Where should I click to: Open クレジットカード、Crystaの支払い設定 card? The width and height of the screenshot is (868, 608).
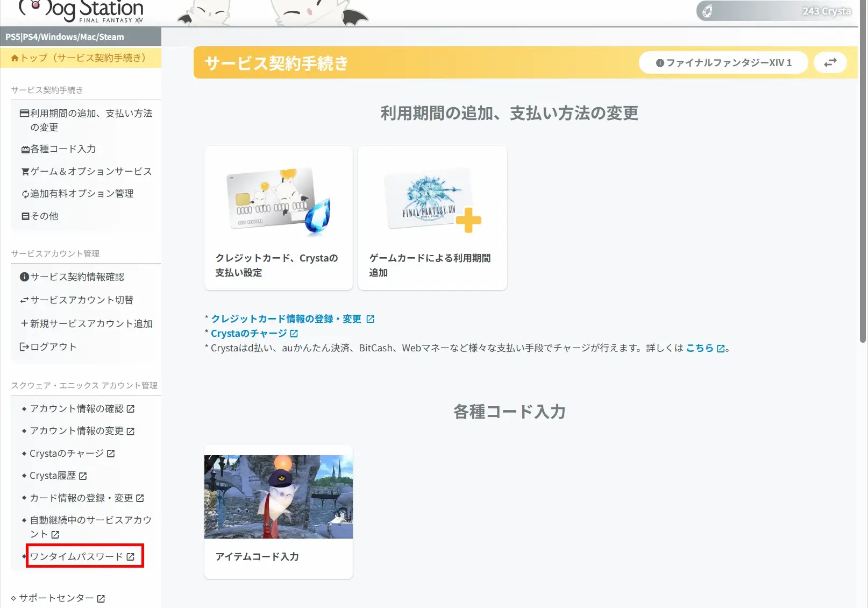click(279, 218)
